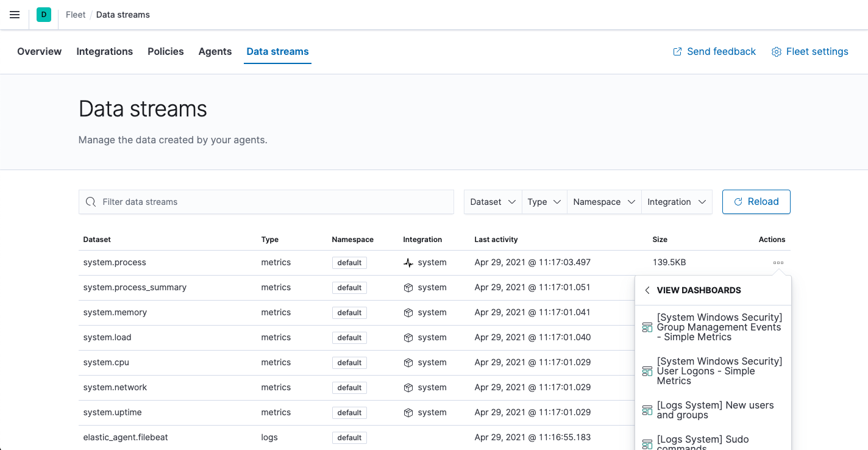
Task: Click the Send feedback external-link icon
Action: [x=677, y=52]
